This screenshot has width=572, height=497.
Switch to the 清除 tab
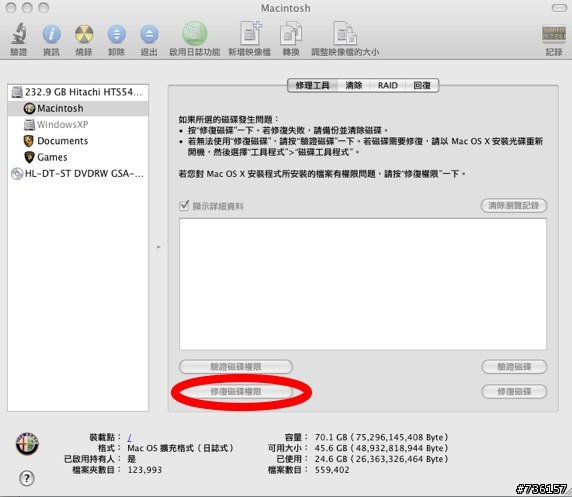(x=354, y=85)
